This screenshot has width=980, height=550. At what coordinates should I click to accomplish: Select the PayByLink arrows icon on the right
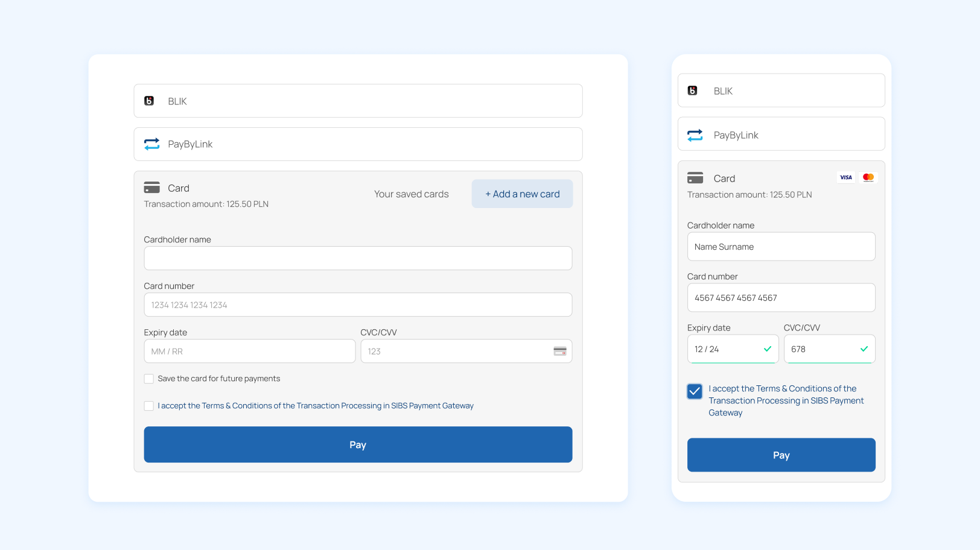pyautogui.click(x=695, y=134)
